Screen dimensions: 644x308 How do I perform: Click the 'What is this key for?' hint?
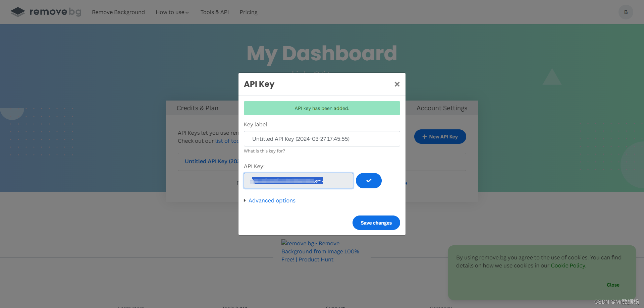[264, 151]
